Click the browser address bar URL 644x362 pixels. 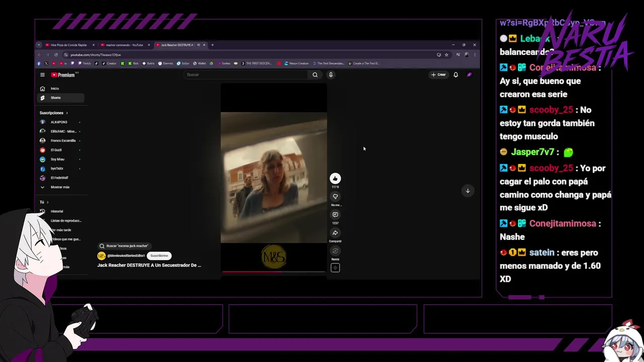click(96, 55)
